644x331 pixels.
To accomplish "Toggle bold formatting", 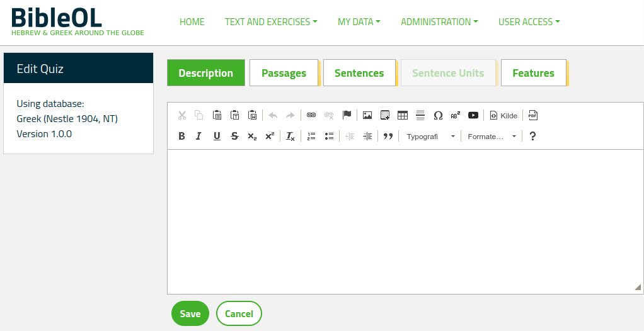I will pyautogui.click(x=182, y=136).
